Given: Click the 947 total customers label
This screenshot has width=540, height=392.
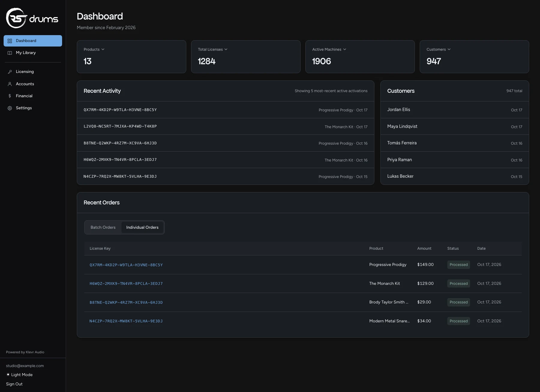Looking at the screenshot, I should [x=514, y=91].
